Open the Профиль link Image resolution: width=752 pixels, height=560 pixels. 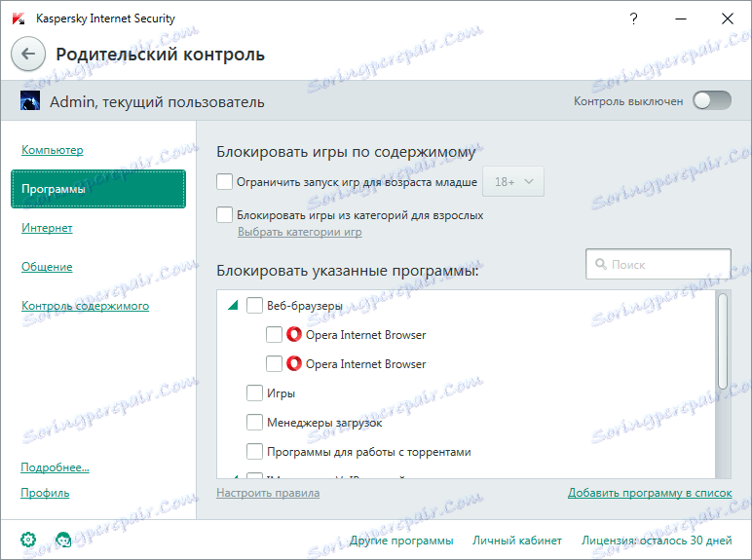tap(45, 493)
